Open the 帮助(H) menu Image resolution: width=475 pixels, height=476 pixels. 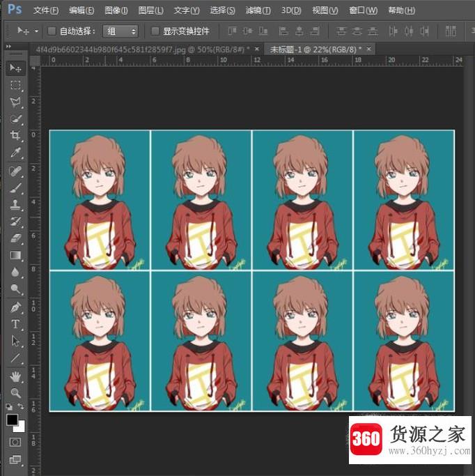coord(402,10)
